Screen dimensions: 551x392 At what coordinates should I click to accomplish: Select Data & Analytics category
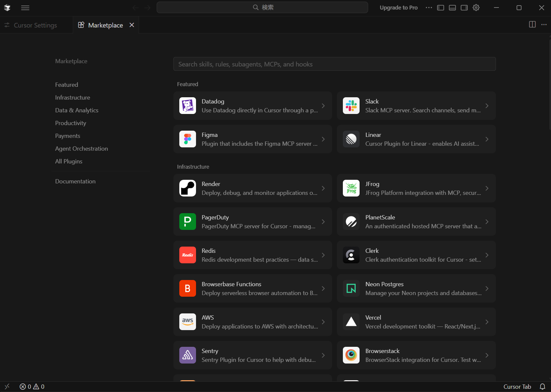pos(77,110)
